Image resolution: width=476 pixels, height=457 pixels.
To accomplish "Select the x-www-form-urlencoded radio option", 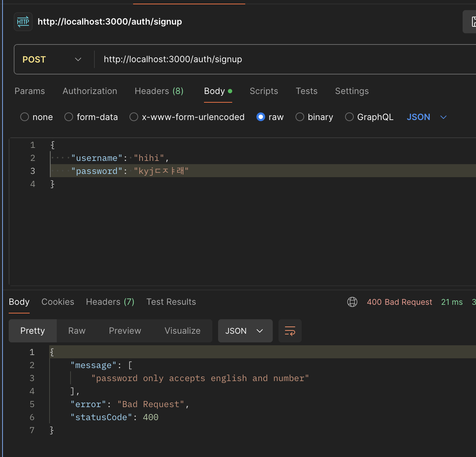I will (x=134, y=117).
